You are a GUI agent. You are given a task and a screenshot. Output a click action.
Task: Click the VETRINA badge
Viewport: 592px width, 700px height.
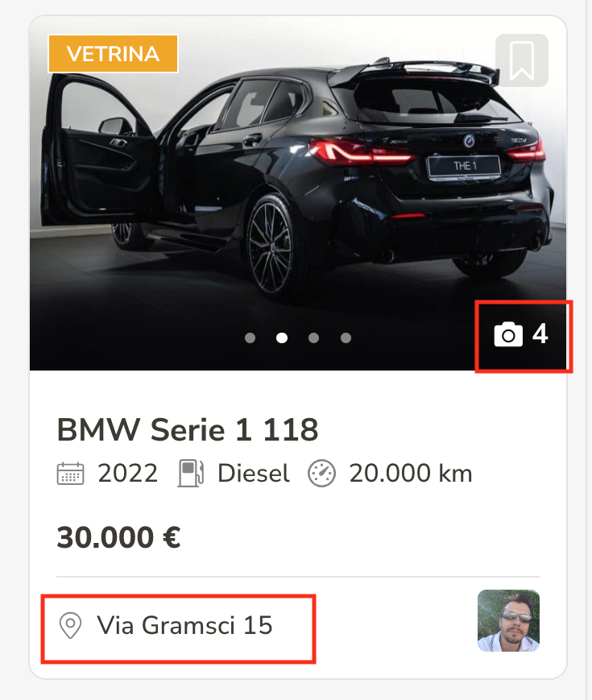(113, 54)
